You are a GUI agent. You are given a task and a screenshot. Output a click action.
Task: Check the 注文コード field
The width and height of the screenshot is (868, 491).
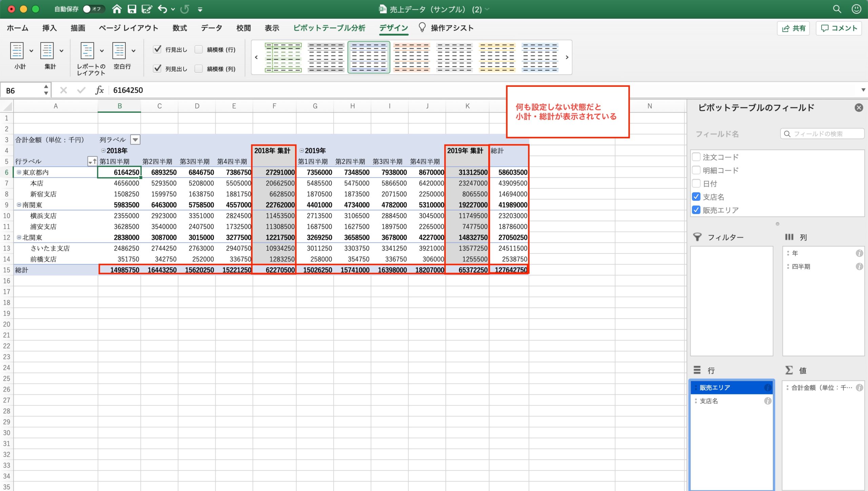pyautogui.click(x=696, y=157)
